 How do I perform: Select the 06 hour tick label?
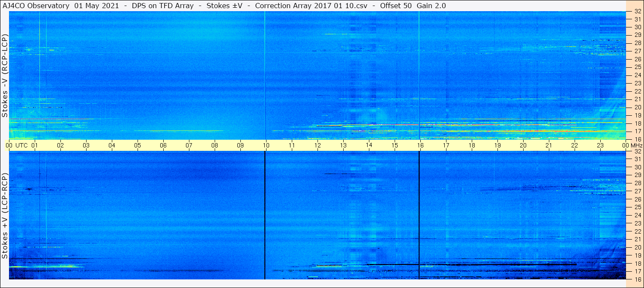163,145
